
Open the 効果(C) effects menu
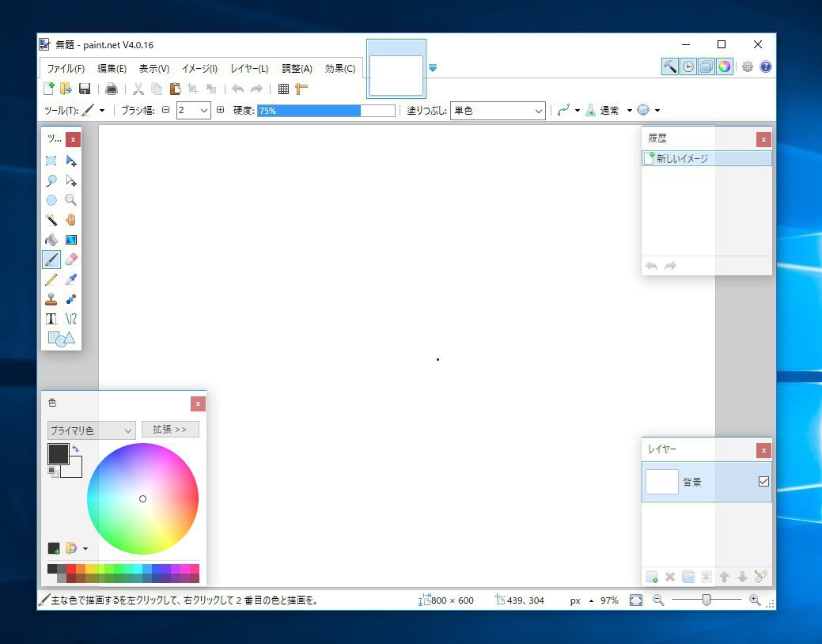[340, 69]
